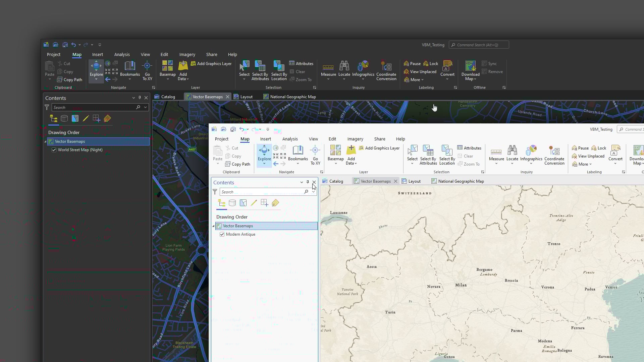Uncheck the World Street Map (Night) layer

54,149
